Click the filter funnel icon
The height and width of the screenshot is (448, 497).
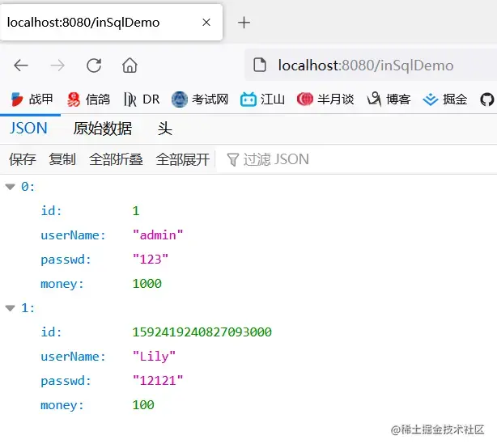(232, 159)
